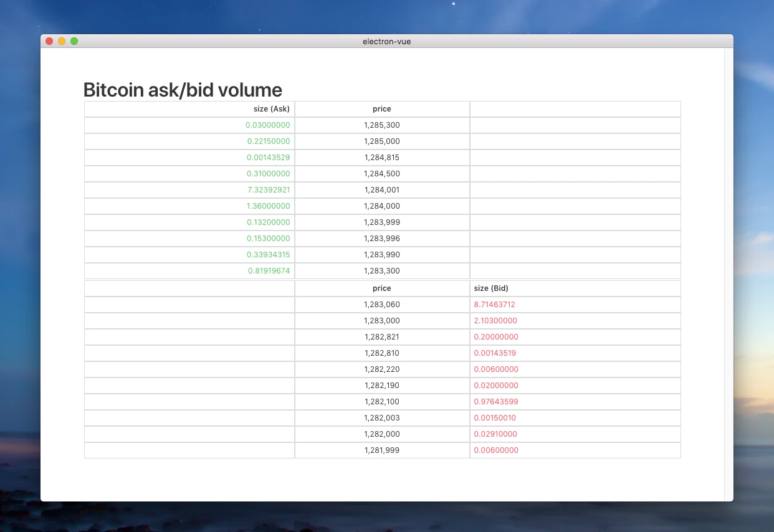Click the electron-vue window title
Image resolution: width=774 pixels, height=532 pixels.
tap(387, 41)
